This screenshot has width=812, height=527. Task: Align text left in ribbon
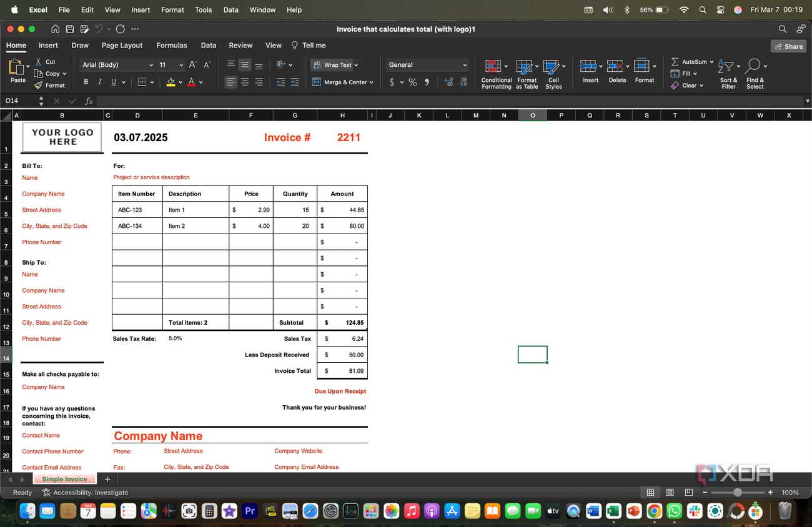click(231, 82)
